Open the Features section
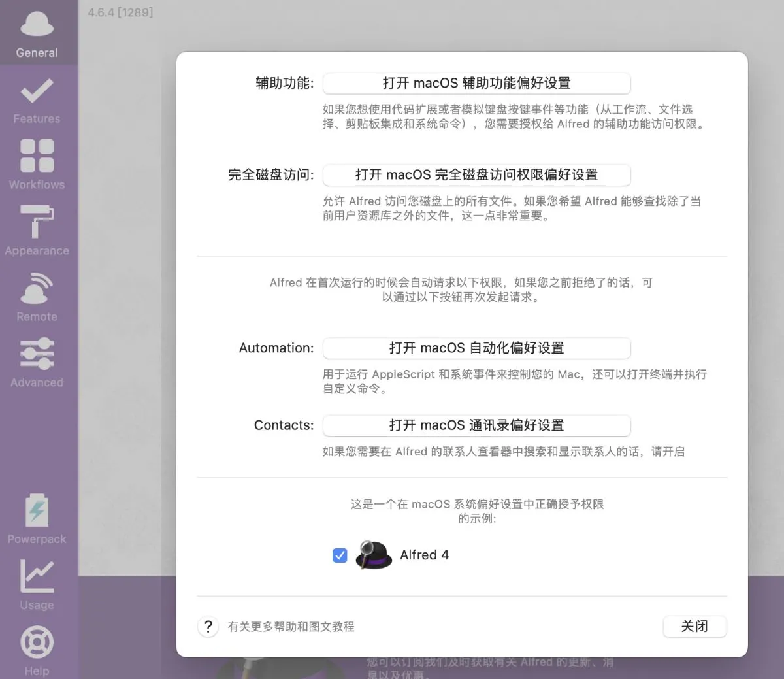 37,101
